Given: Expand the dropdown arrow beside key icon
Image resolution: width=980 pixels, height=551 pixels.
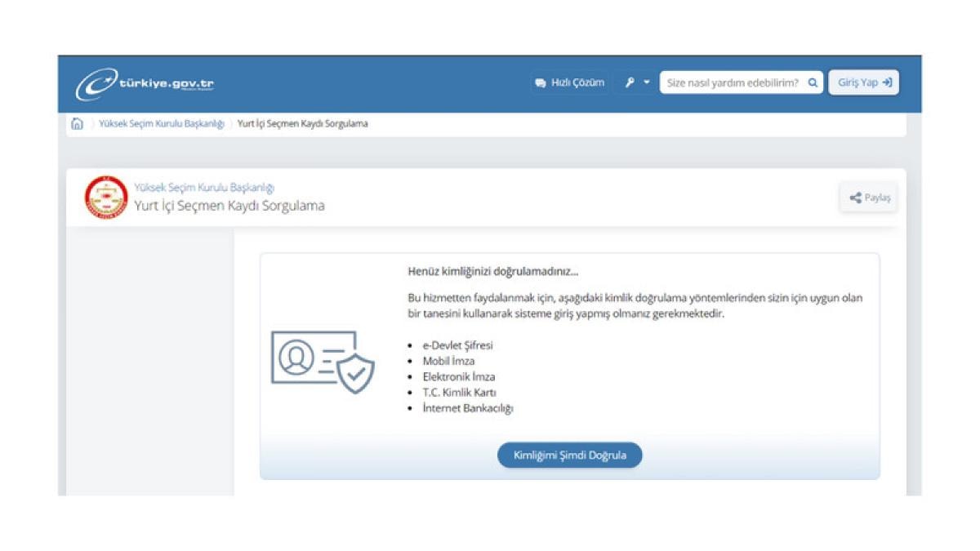Looking at the screenshot, I should tap(647, 82).
